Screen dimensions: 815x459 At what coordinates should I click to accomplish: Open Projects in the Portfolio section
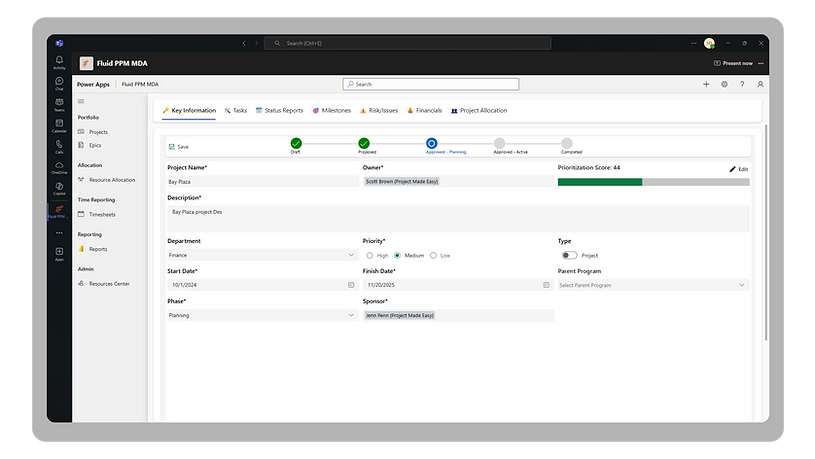click(x=94, y=132)
